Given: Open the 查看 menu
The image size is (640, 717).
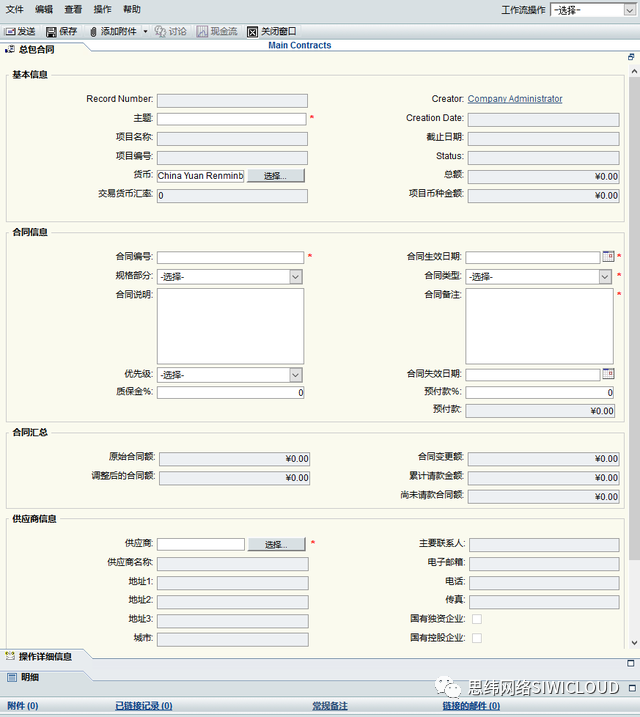Looking at the screenshot, I should pyautogui.click(x=73, y=9).
